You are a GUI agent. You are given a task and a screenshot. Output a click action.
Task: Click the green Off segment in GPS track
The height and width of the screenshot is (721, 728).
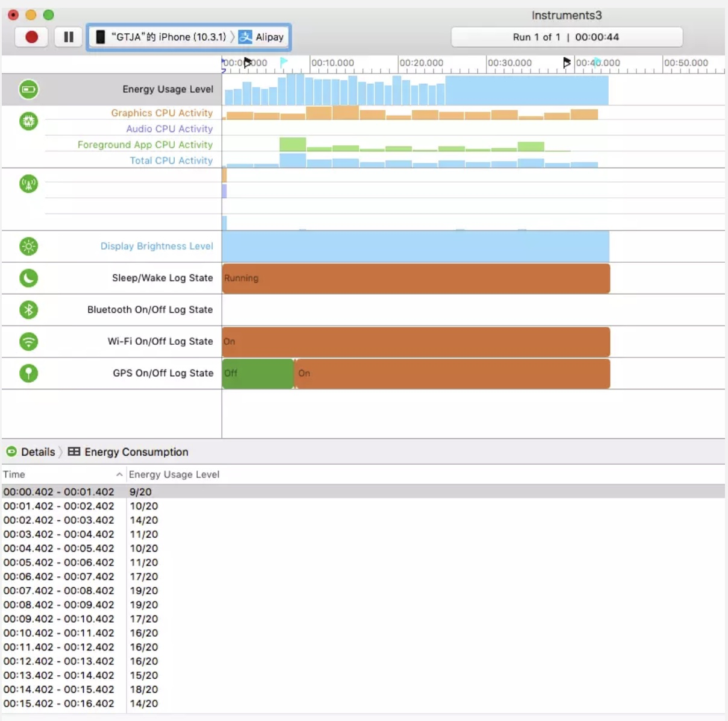point(258,374)
